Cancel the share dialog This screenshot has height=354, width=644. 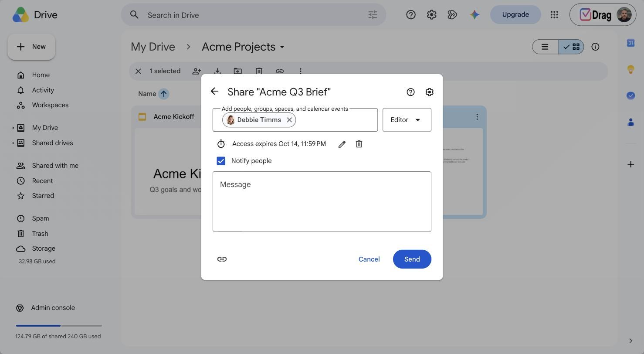point(369,259)
